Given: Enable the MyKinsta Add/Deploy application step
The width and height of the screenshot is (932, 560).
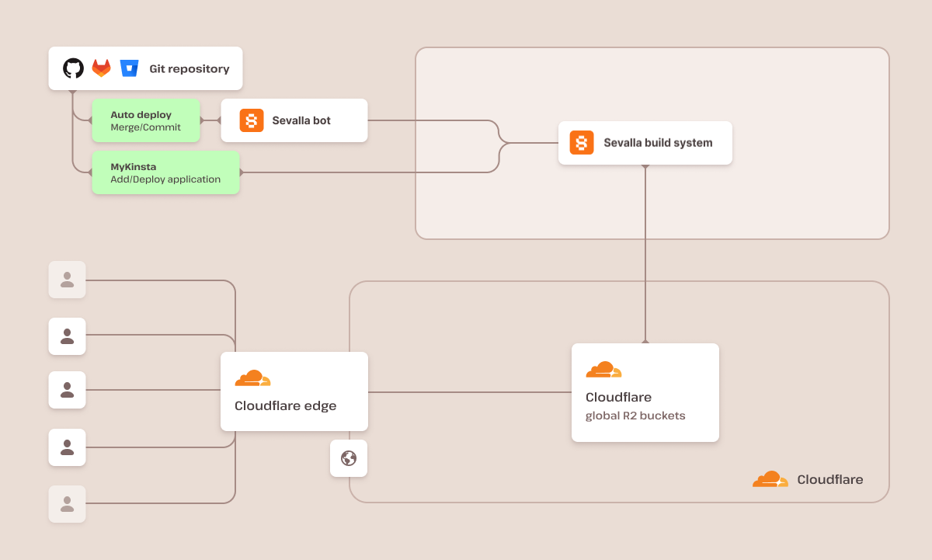Looking at the screenshot, I should click(165, 172).
